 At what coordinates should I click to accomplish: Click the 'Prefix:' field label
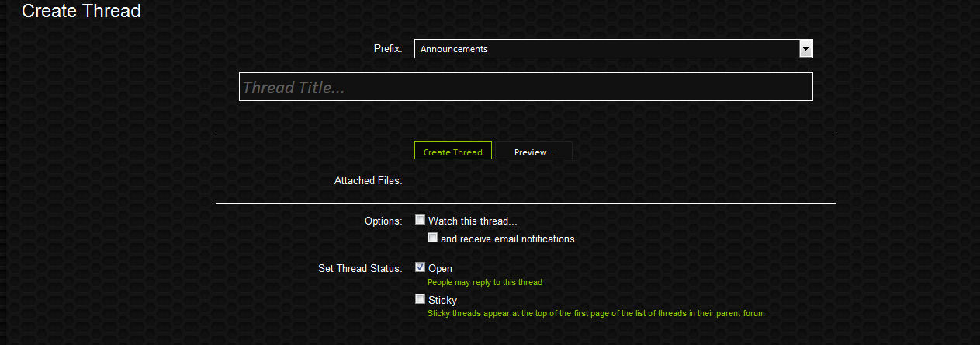(388, 49)
